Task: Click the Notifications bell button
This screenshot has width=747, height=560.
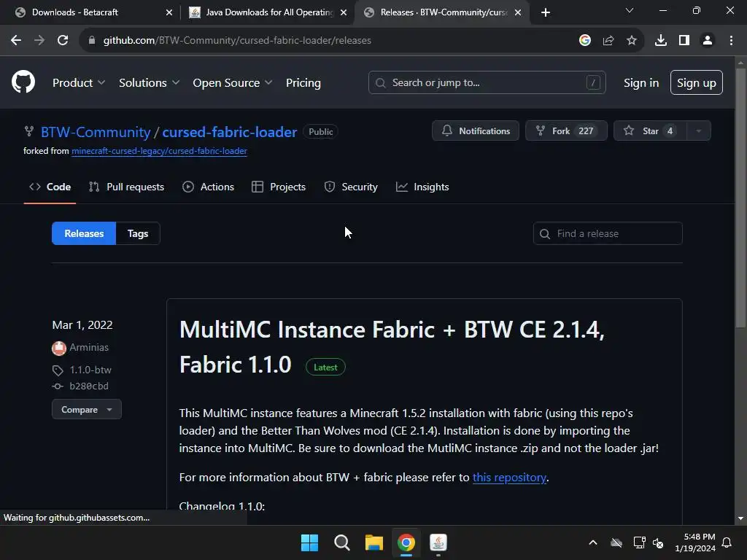Action: pos(475,131)
